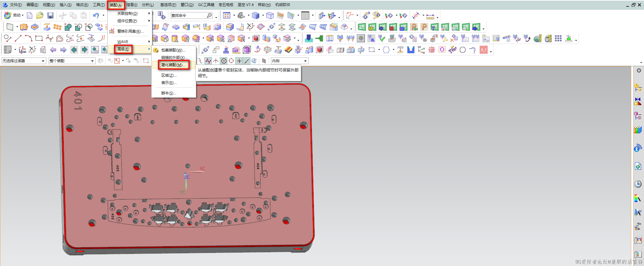This screenshot has width=644, height=266.
Task: Pick the Line sketch tool
Action: pyautogui.click(x=18, y=38)
